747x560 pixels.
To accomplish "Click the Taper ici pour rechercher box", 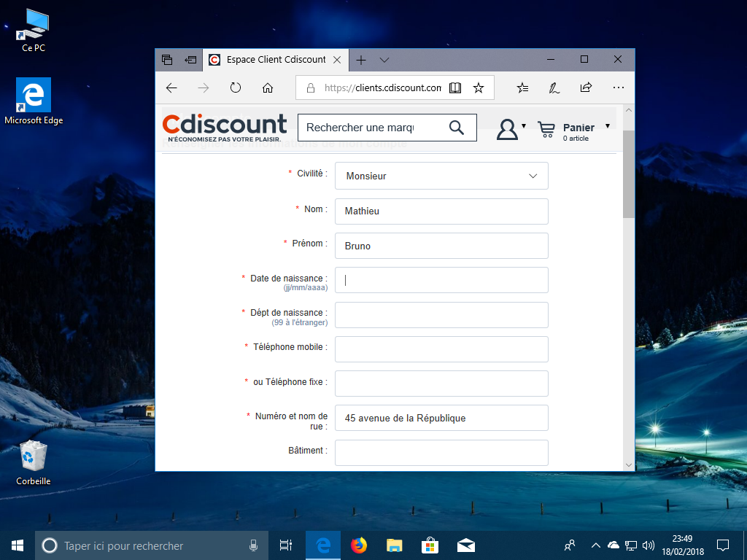I will coord(152,545).
